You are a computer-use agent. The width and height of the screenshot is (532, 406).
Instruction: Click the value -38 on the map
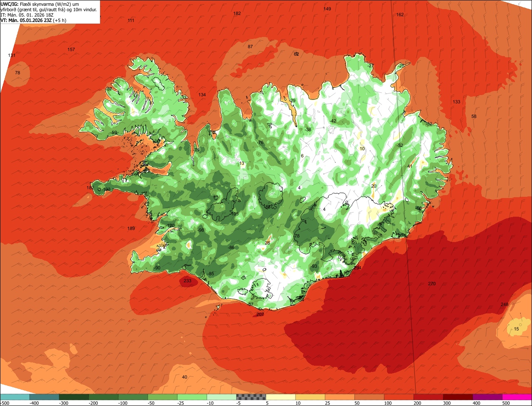(308, 130)
